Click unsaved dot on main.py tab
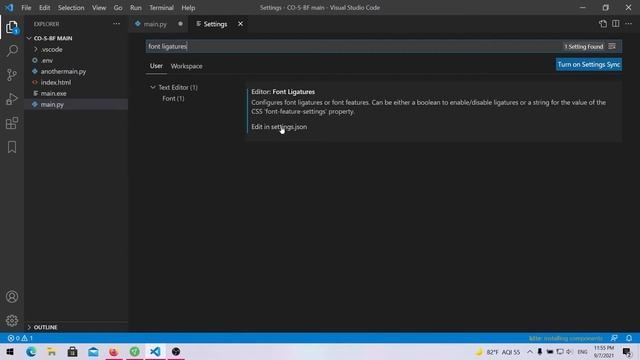The image size is (640, 360). (180, 24)
